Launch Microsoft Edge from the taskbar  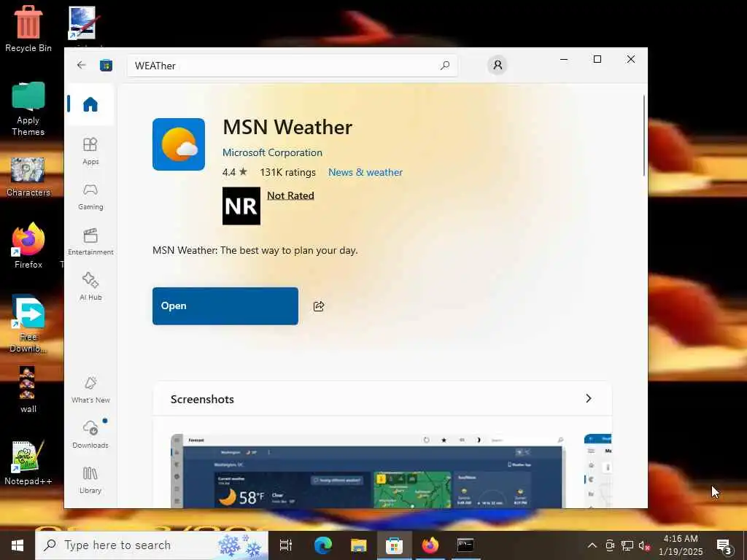pos(322,545)
